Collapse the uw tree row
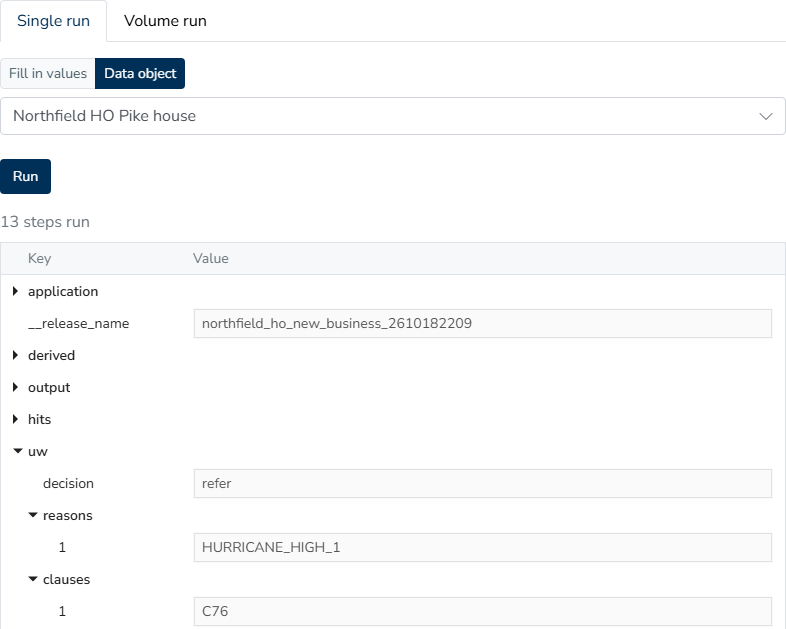Image resolution: width=786 pixels, height=629 pixels. (18, 451)
